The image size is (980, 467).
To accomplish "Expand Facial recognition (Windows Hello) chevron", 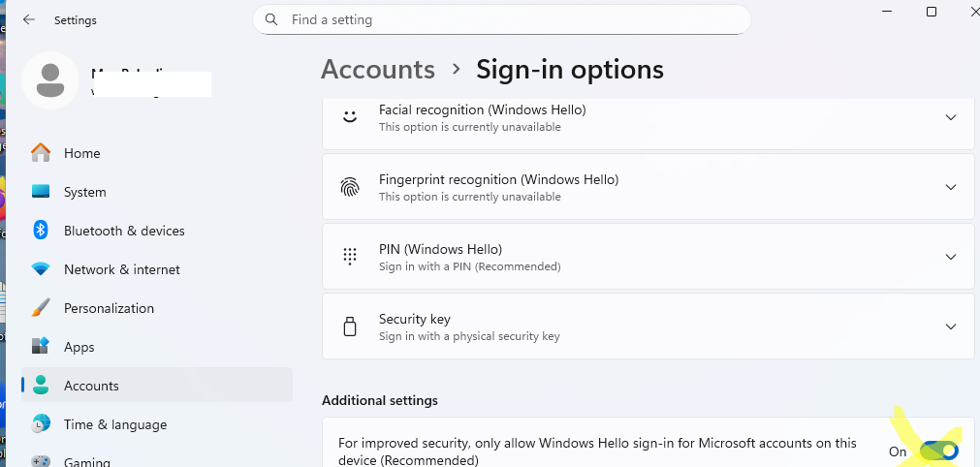I will (x=951, y=117).
